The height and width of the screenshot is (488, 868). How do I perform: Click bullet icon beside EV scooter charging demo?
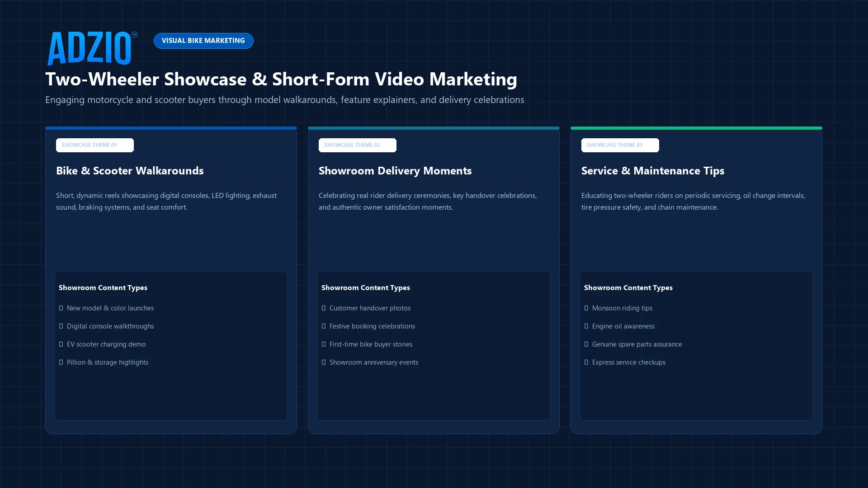pos(61,344)
